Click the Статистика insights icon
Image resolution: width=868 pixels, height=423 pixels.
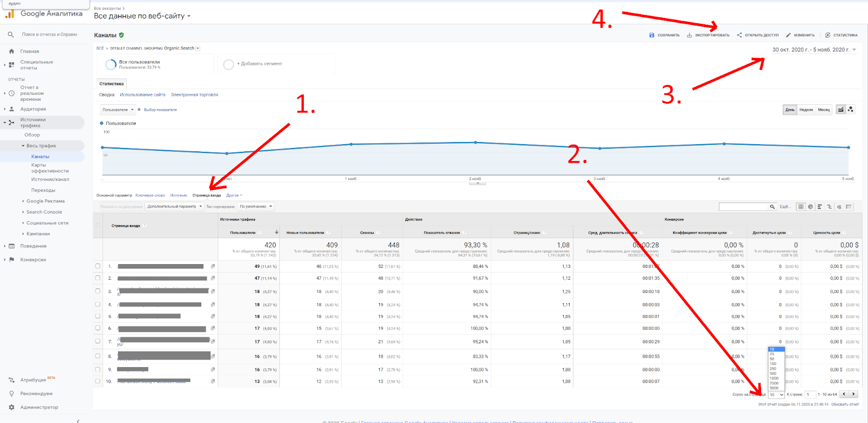pos(828,35)
